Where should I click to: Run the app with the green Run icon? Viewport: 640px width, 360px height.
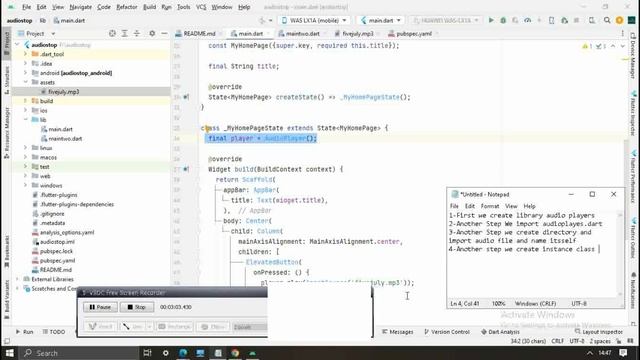[x=491, y=20]
